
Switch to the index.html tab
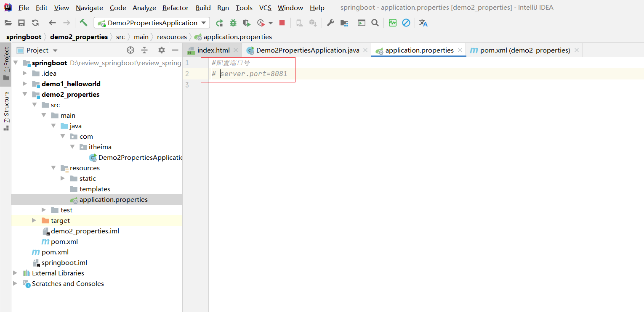(x=213, y=50)
